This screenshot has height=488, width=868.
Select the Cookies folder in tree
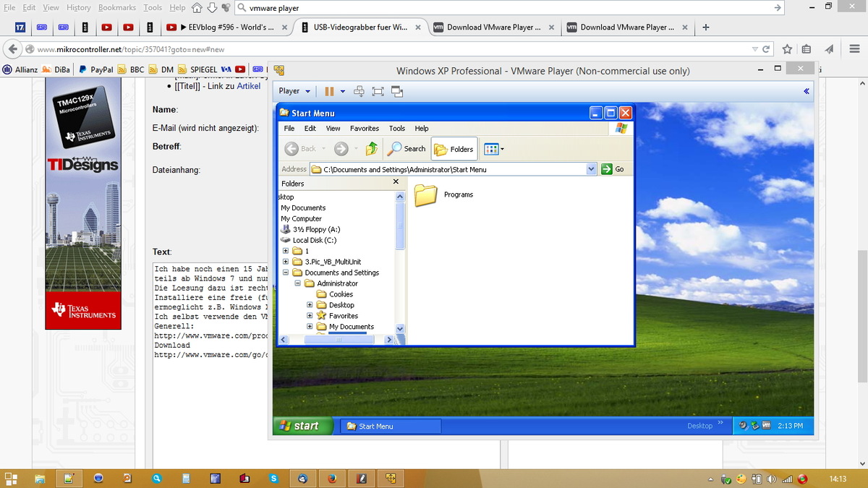click(x=341, y=294)
